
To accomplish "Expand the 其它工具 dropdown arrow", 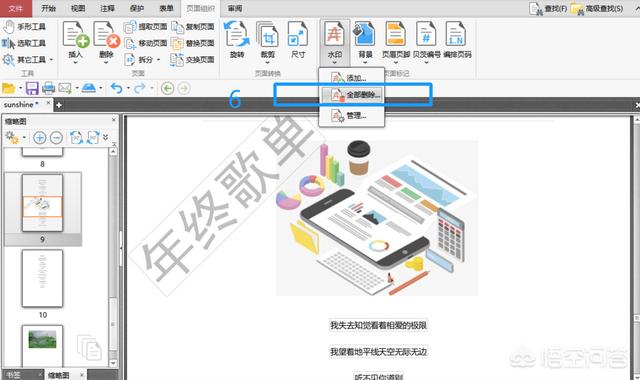I will 51,60.
